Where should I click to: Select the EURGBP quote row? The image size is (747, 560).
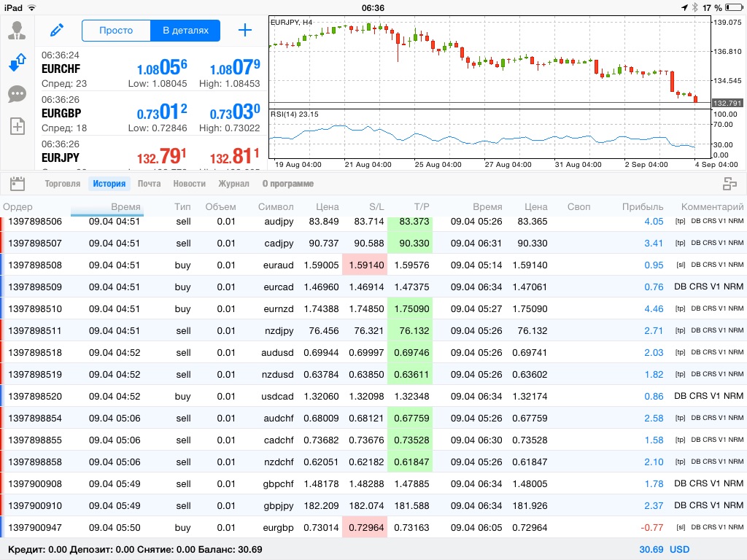150,113
